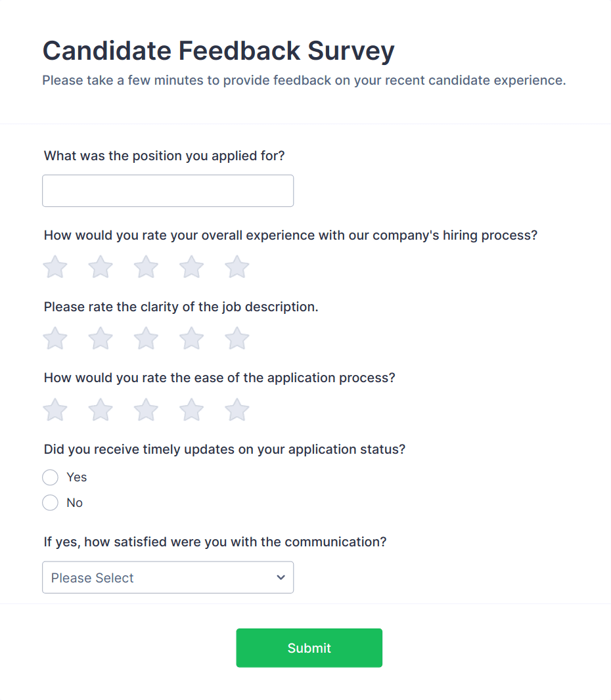Click the dropdown chevron arrow

pyautogui.click(x=281, y=577)
